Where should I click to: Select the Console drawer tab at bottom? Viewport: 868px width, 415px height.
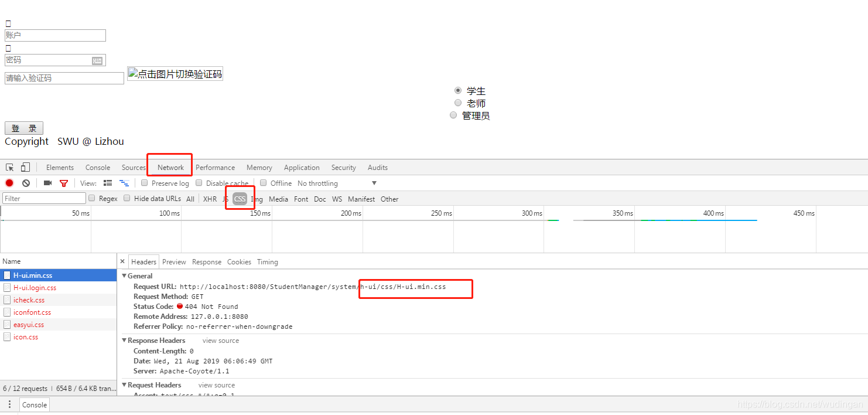(35, 405)
